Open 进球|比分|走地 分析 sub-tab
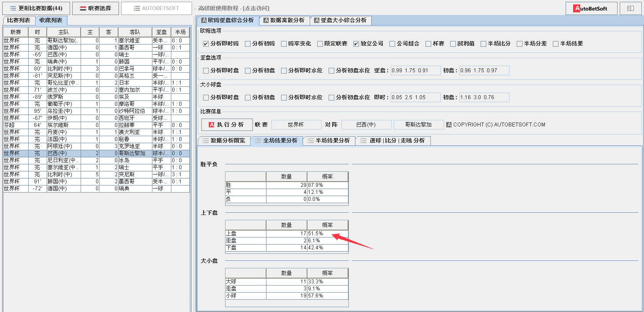644x312 pixels. point(393,141)
